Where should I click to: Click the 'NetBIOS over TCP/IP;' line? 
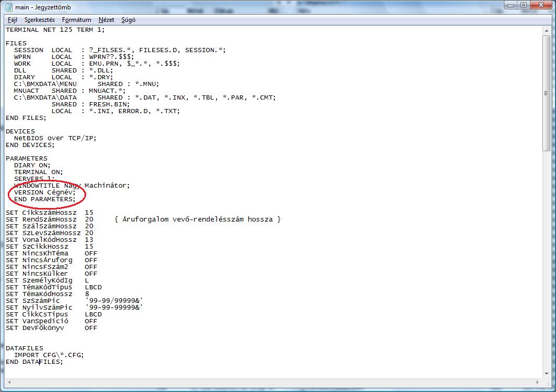tap(55, 138)
